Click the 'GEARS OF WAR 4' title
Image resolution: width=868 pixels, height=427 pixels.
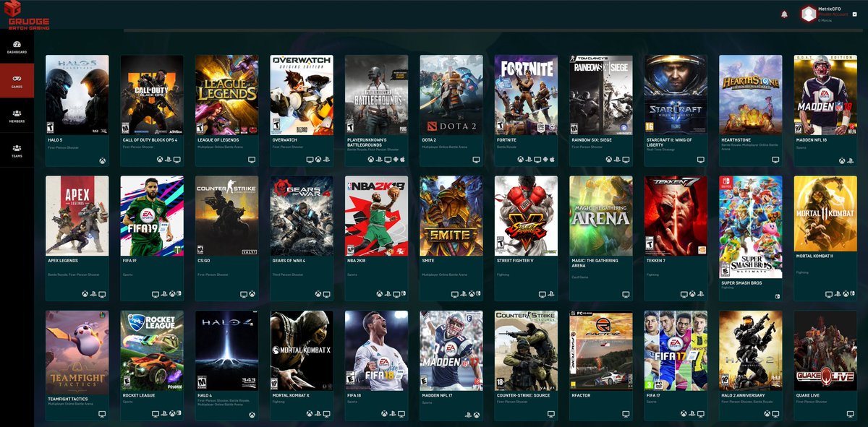pyautogui.click(x=289, y=261)
